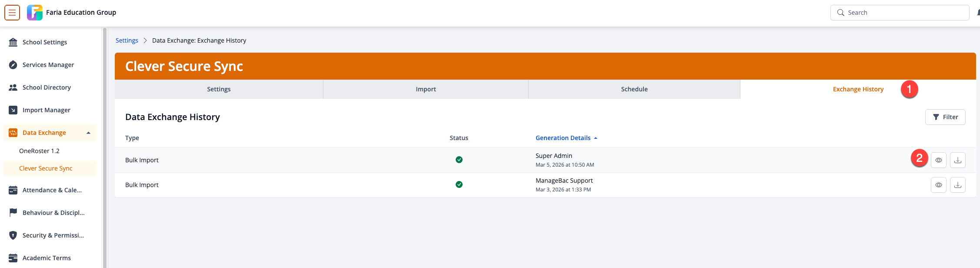
Task: Open the Filter options
Action: pos(945,117)
